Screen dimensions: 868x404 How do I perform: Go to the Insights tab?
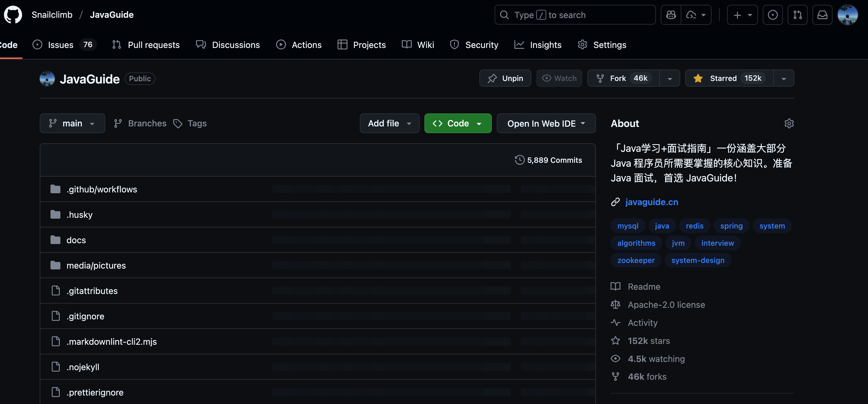point(538,45)
